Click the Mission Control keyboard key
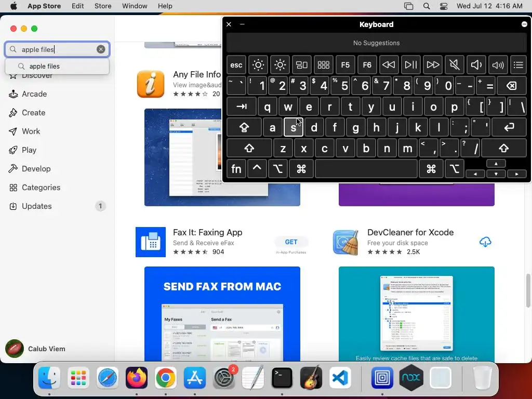The height and width of the screenshot is (399, 532). 302,65
